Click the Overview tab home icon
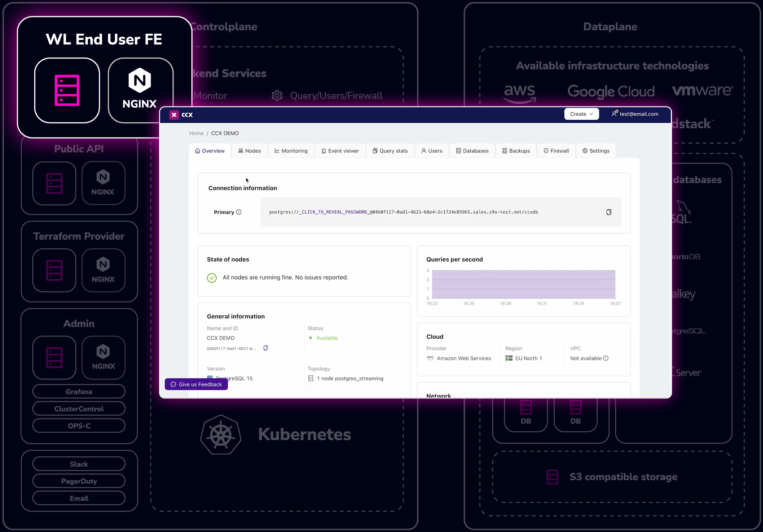 click(197, 151)
